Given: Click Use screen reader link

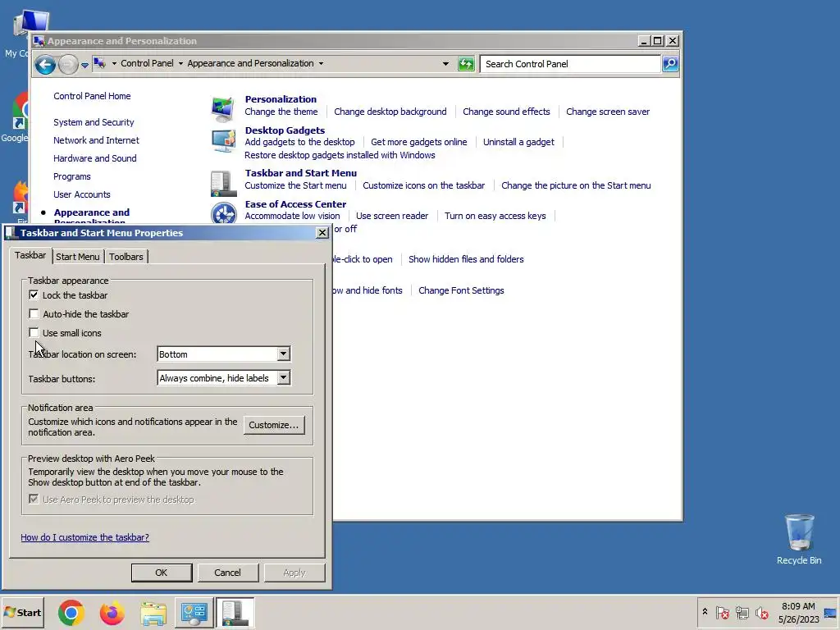Looking at the screenshot, I should [392, 216].
